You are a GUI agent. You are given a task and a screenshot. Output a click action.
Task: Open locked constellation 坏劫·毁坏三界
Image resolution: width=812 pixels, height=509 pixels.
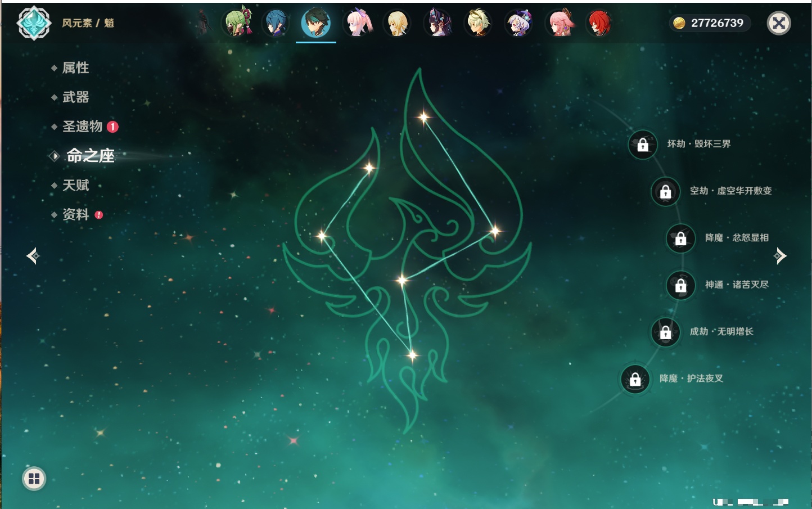click(x=643, y=145)
